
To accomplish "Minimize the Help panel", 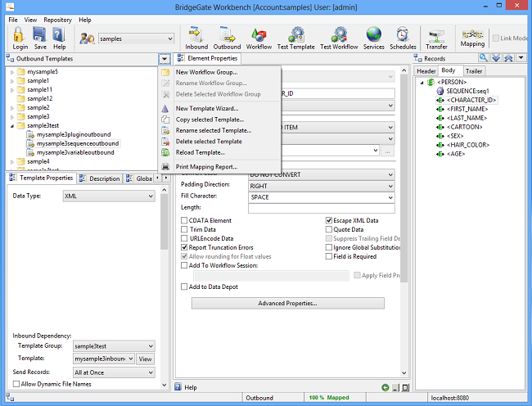I will (x=395, y=387).
